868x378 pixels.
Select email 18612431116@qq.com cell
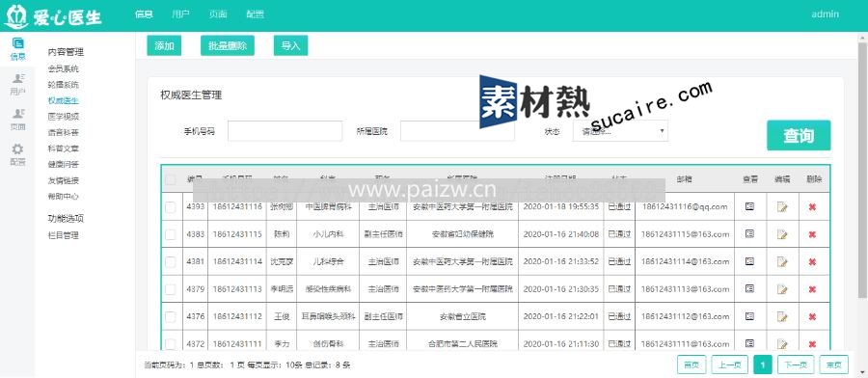pyautogui.click(x=685, y=206)
